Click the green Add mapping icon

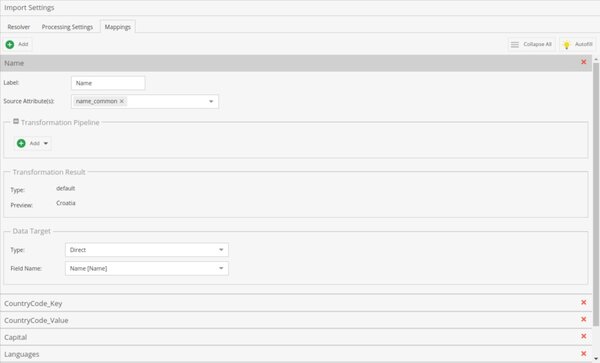tap(10, 44)
